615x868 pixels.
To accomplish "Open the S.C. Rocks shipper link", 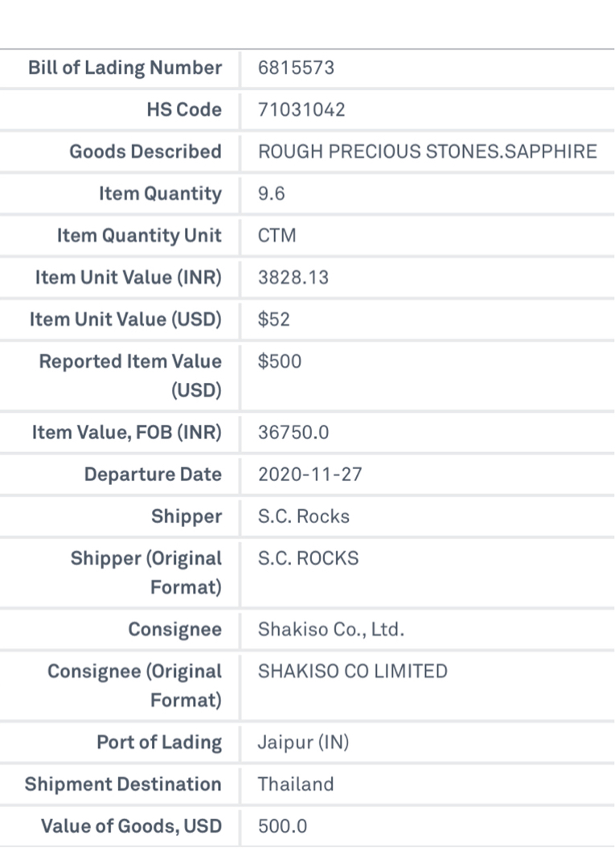I will pos(304,517).
